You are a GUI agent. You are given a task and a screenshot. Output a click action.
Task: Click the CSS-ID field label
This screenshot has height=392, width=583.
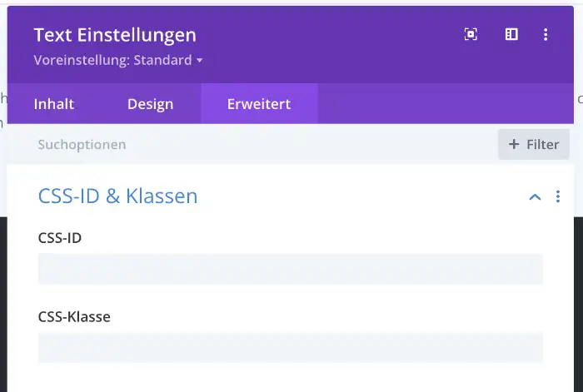click(x=60, y=238)
